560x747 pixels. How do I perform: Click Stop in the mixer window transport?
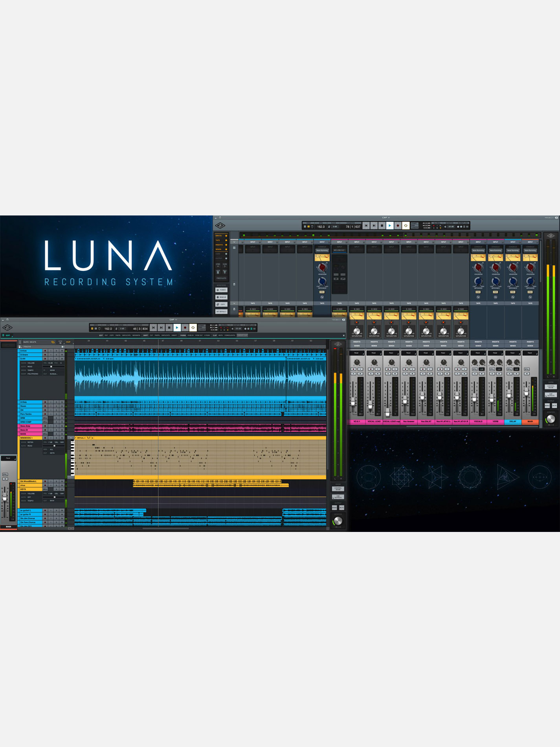382,226
